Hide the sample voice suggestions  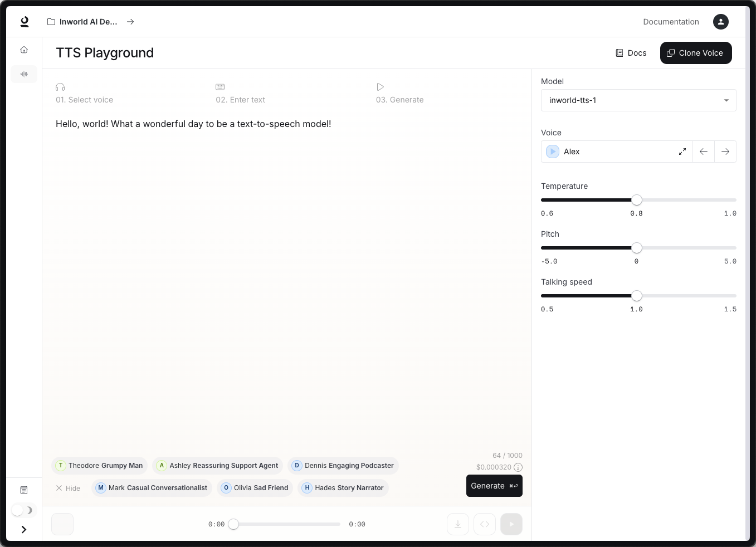coord(68,488)
